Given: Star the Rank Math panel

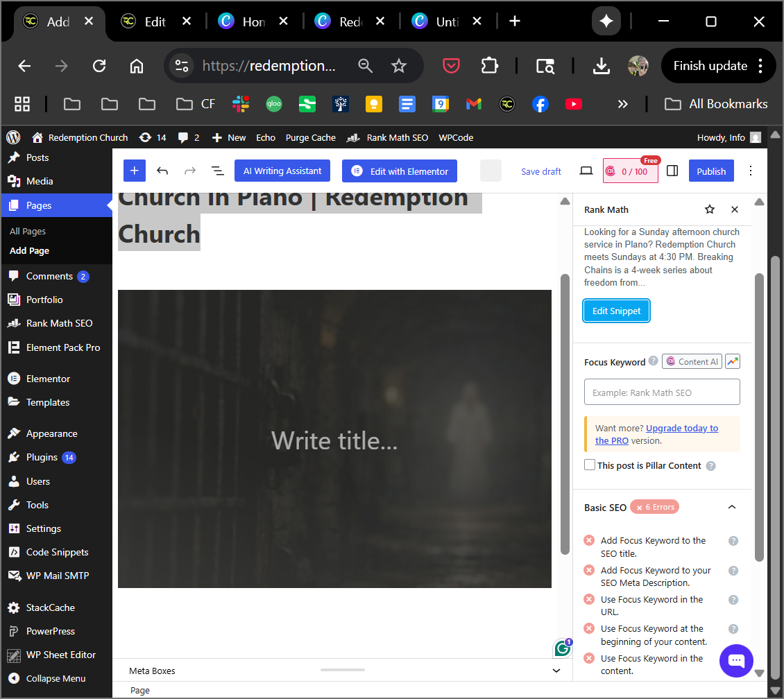Looking at the screenshot, I should click(x=709, y=209).
